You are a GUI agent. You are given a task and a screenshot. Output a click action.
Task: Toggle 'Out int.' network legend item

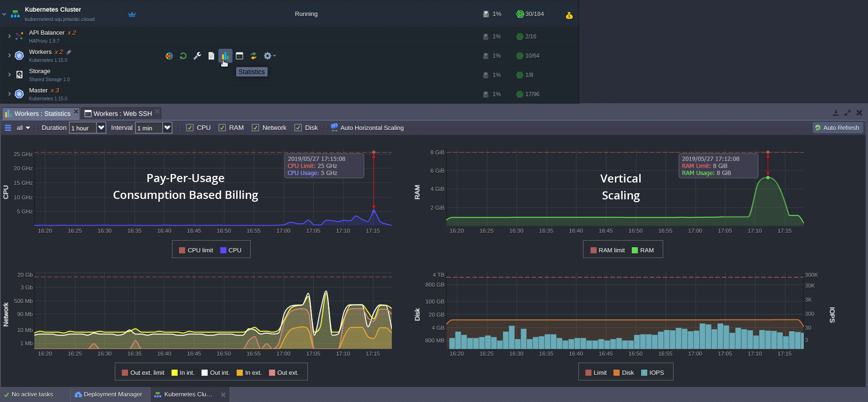point(216,373)
